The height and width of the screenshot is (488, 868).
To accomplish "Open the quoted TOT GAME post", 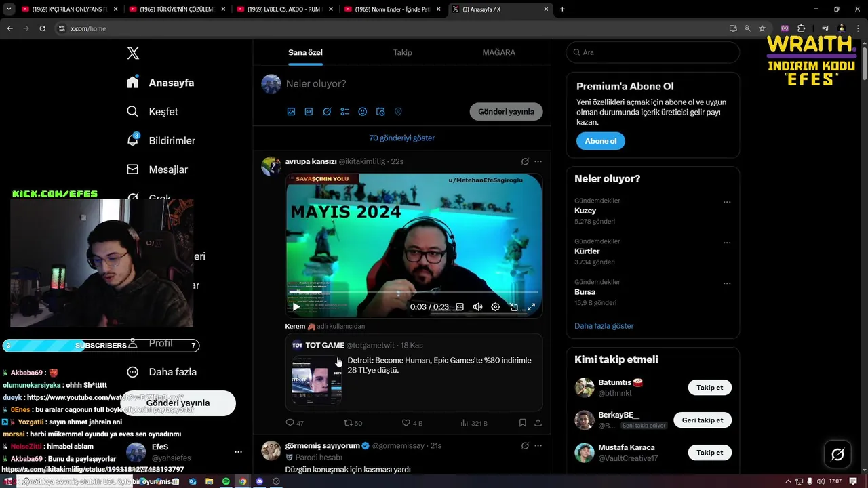I will coord(414,372).
